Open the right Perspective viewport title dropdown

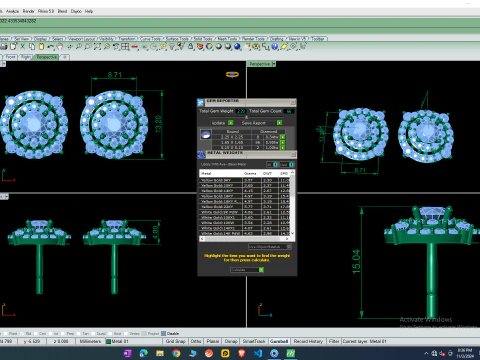pos(274,64)
